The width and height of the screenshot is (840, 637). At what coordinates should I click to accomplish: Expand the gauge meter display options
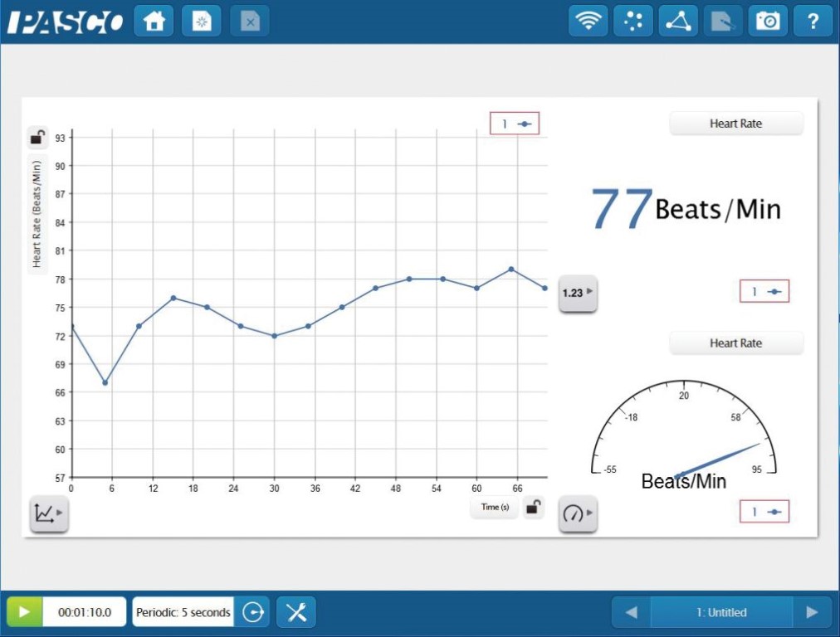[x=578, y=514]
